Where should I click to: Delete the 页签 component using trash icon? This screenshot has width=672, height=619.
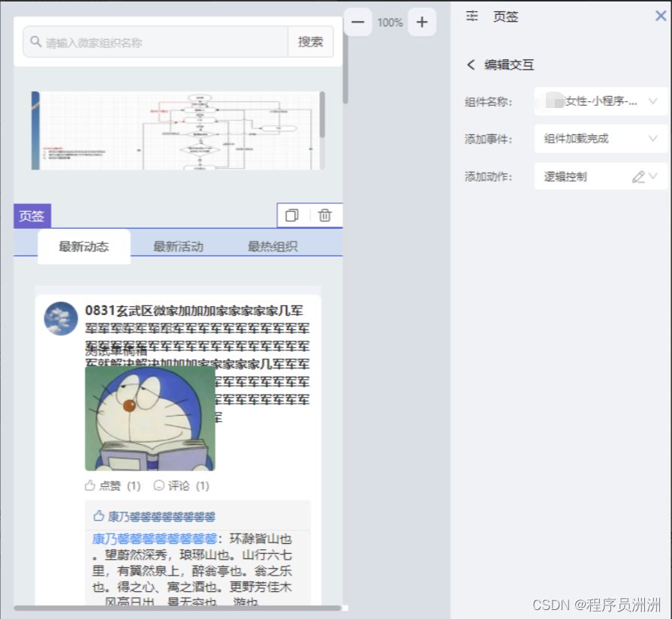coord(325,215)
